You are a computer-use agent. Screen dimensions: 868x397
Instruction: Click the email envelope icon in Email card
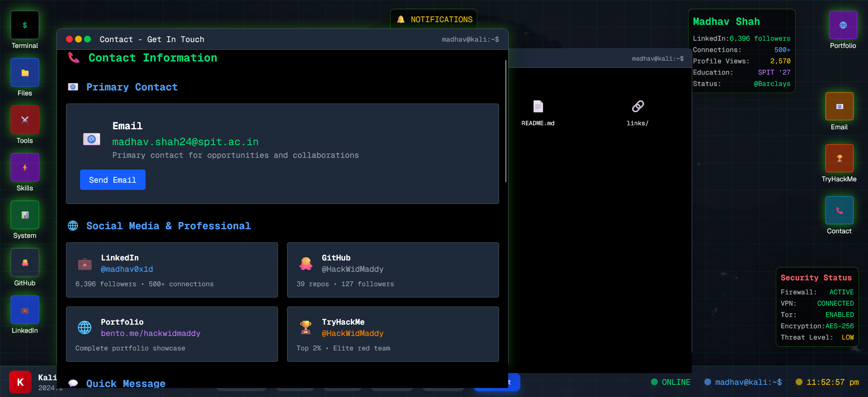coord(91,139)
